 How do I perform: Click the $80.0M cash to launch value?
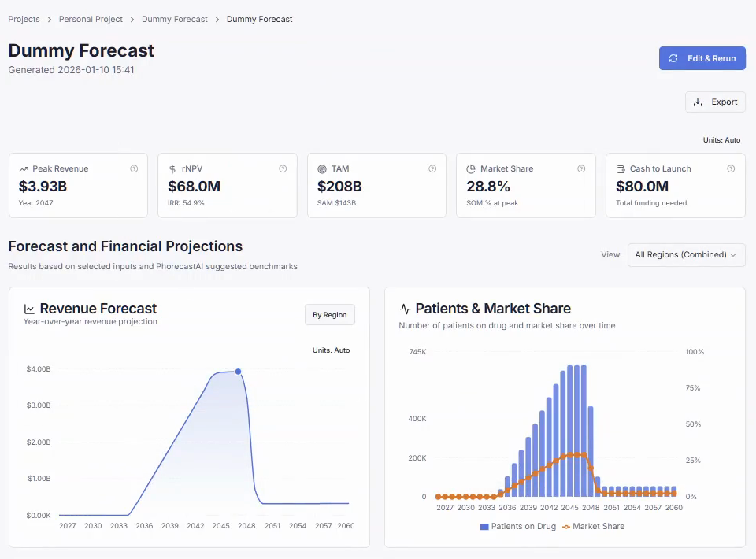pos(643,187)
